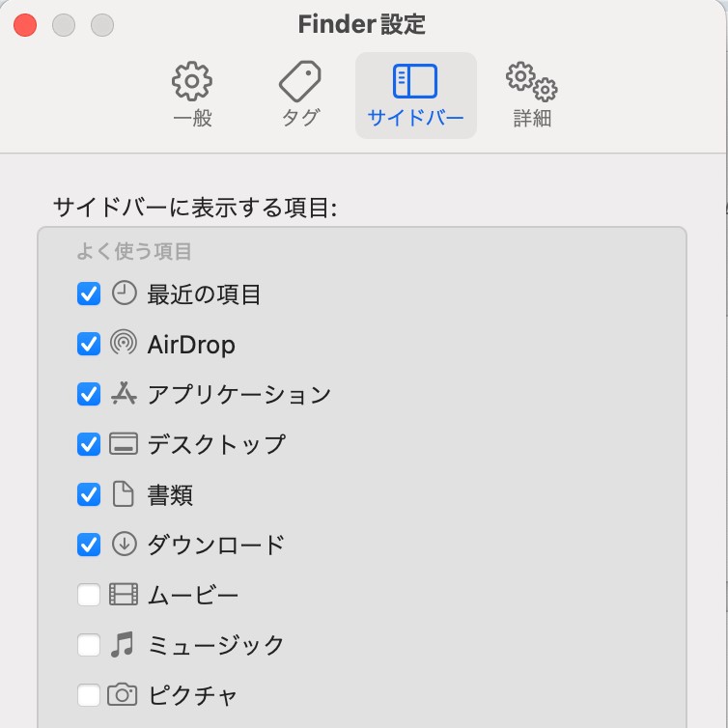Click the サイドバーに表示する項目 heading
Viewport: 728px width, 728px height.
195,207
